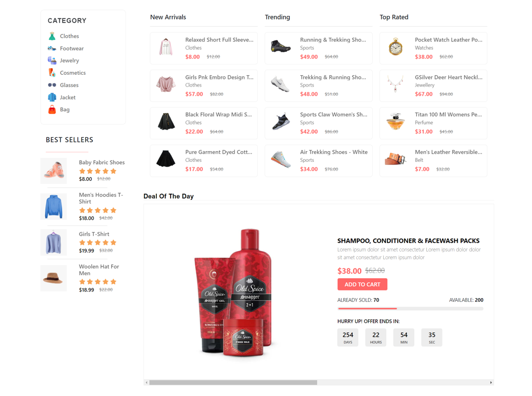Click the already-sold progress bar
Image resolution: width=532 pixels, height=396 pixels.
(x=410, y=308)
